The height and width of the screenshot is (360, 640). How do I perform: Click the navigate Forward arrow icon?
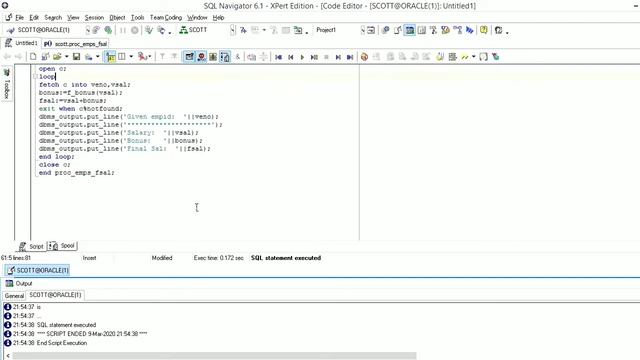pyautogui.click(x=18, y=57)
